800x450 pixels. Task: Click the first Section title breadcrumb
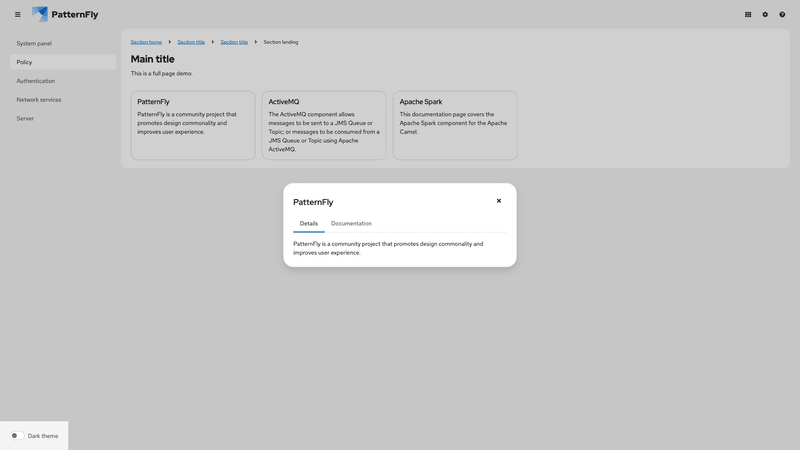[191, 42]
